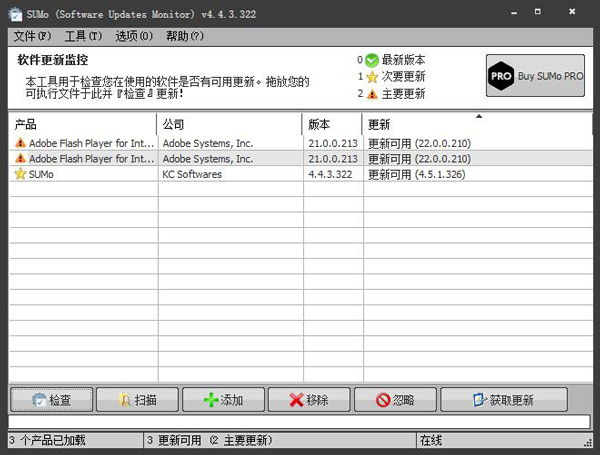Click the 检查 button
The width and height of the screenshot is (600, 455).
pyautogui.click(x=52, y=400)
